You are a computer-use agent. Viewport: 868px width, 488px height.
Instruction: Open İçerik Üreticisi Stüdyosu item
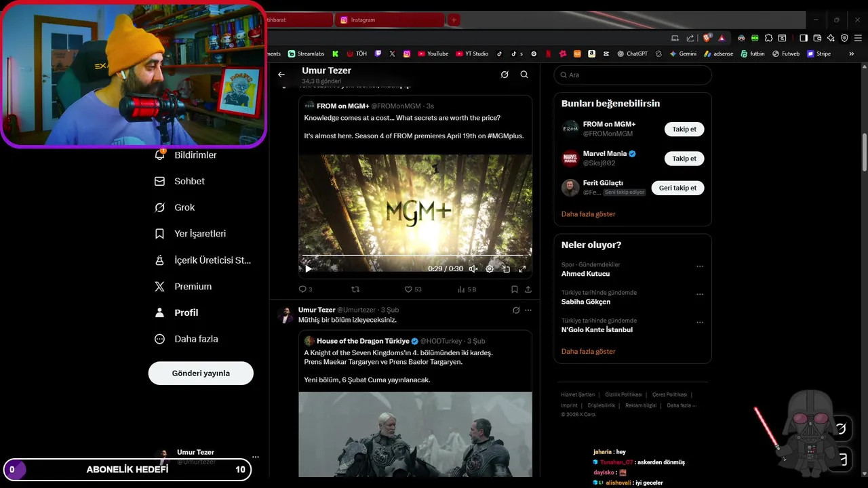click(203, 260)
